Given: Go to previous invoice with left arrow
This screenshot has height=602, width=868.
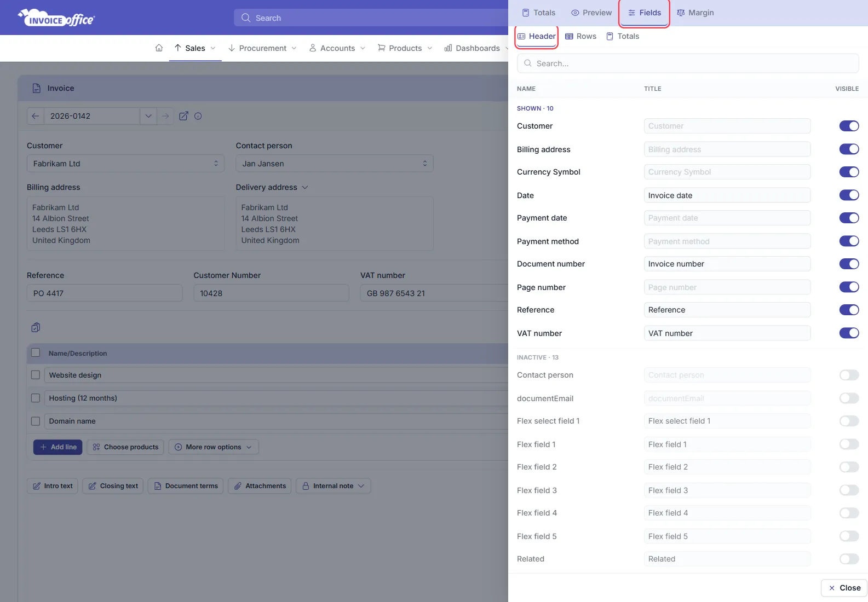Looking at the screenshot, I should [x=35, y=116].
